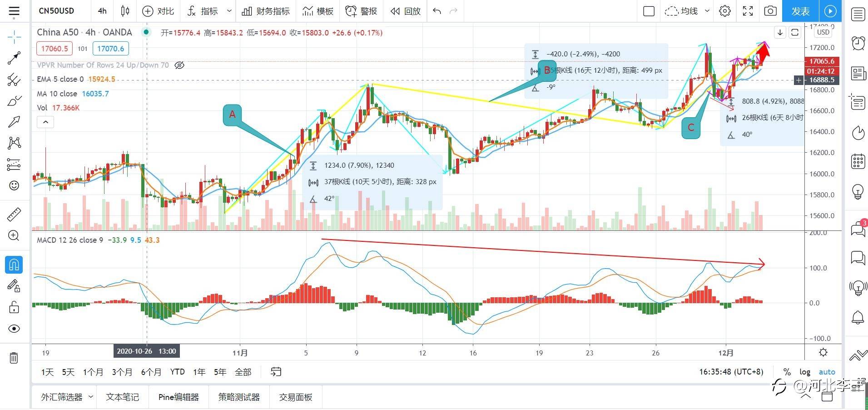The height and width of the screenshot is (410, 868).
Task: Select the prediction and measurement tool
Action: coord(14,164)
